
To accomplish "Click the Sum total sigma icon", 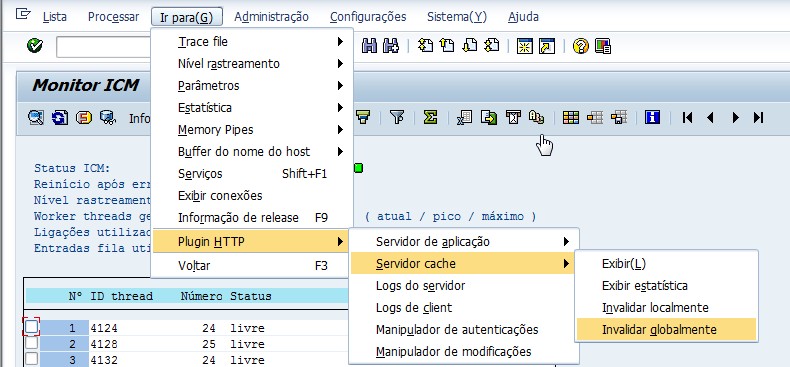I will coord(430,117).
